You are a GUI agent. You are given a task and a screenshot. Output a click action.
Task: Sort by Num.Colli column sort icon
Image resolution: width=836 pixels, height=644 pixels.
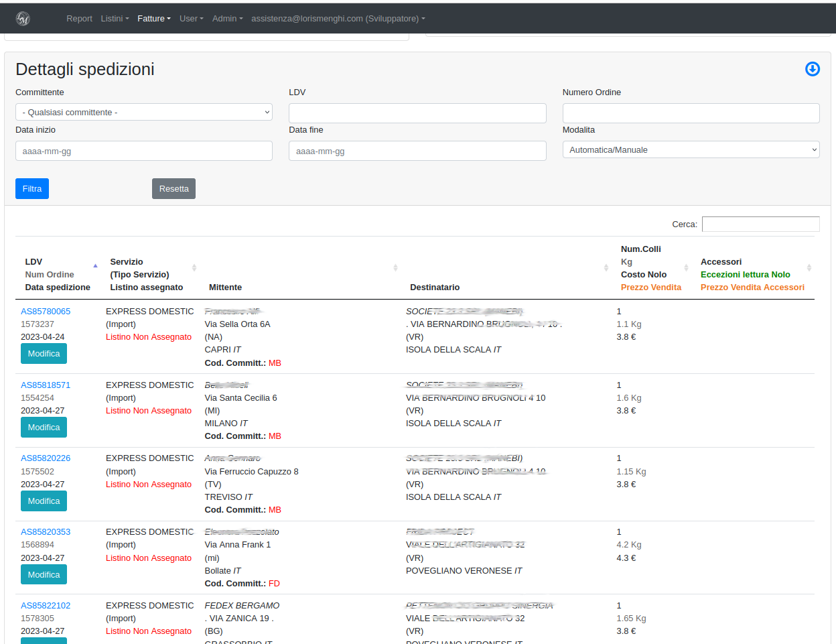pos(686,267)
